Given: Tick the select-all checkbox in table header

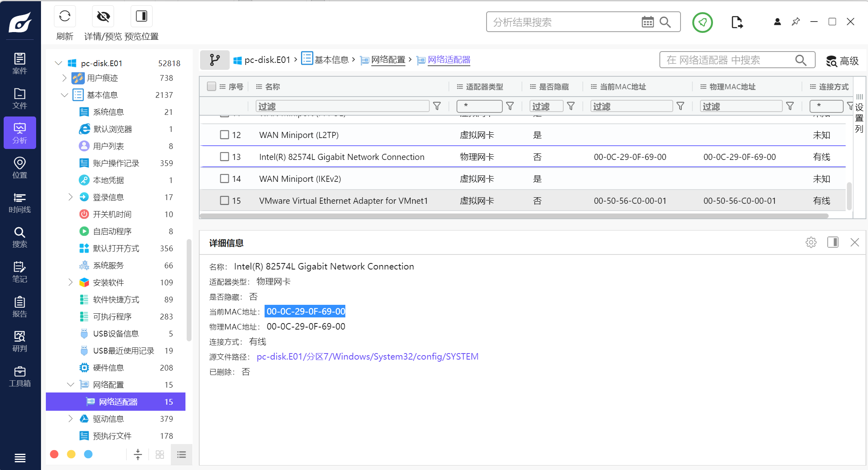Looking at the screenshot, I should [x=211, y=86].
